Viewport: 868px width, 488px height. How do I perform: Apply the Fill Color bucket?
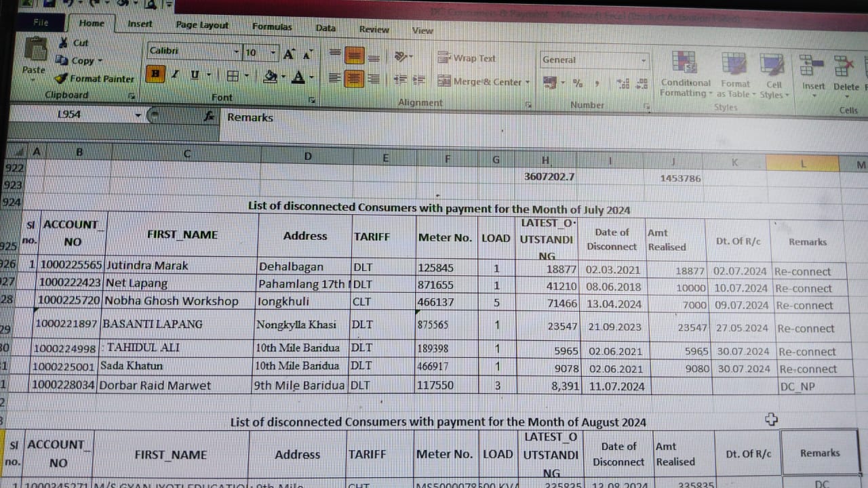click(x=270, y=77)
